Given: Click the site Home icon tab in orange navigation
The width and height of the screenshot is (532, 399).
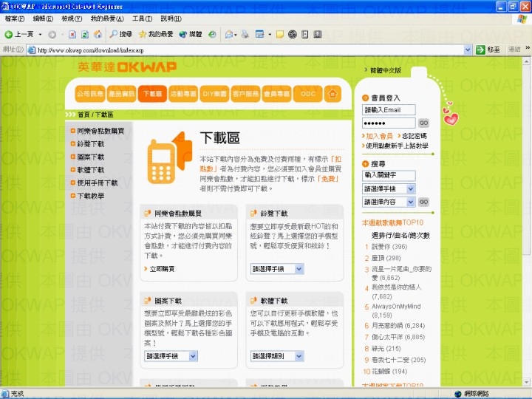Looking at the screenshot, I should (x=332, y=94).
